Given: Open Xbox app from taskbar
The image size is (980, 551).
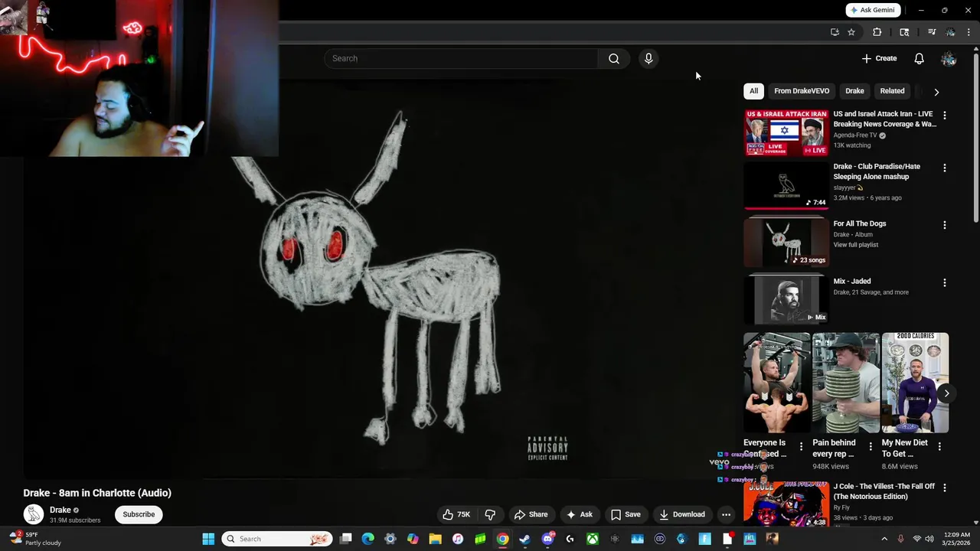Looking at the screenshot, I should point(593,539).
